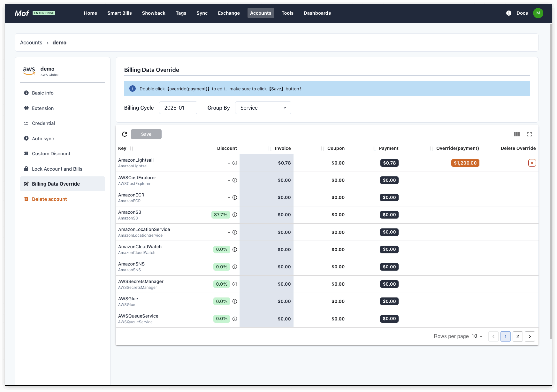Sort by the Invoice column
557x392 pixels.
(269, 148)
